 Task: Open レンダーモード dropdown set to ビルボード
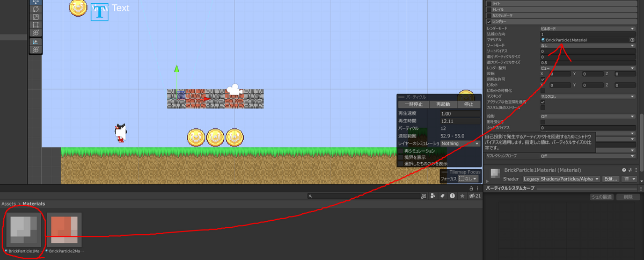[588, 28]
